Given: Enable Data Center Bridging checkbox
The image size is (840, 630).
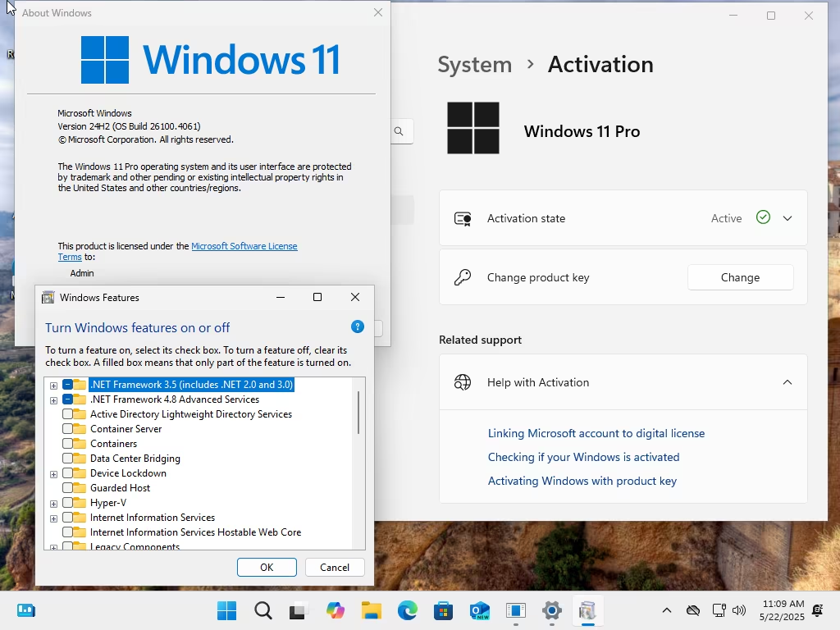Looking at the screenshot, I should (x=67, y=458).
